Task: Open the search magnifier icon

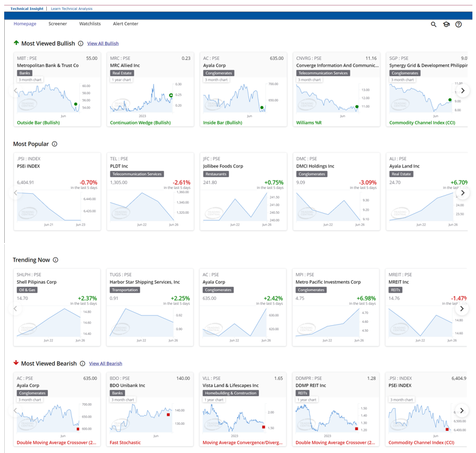Action: tap(433, 24)
